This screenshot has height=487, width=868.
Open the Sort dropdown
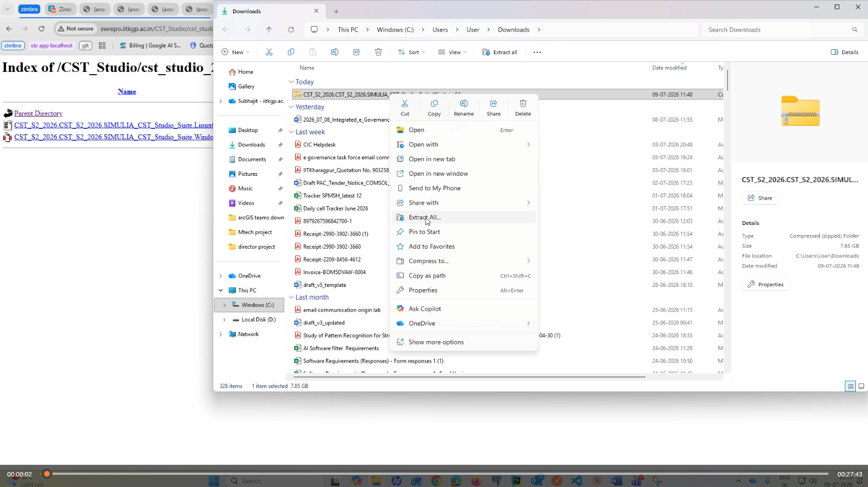pyautogui.click(x=412, y=52)
